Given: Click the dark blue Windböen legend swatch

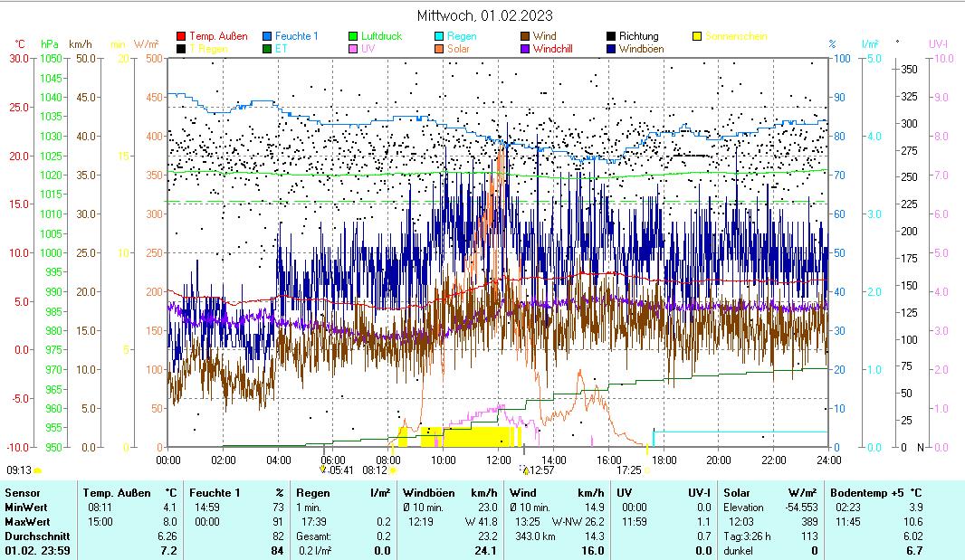Looking at the screenshot, I should coord(611,49).
